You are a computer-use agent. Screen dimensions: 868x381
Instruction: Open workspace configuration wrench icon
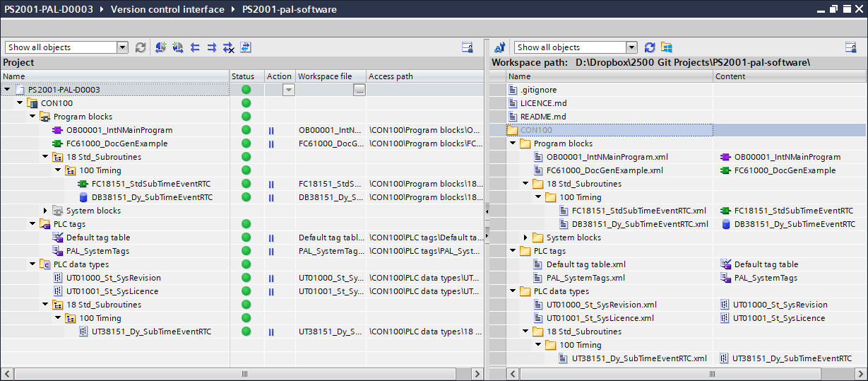(x=499, y=47)
